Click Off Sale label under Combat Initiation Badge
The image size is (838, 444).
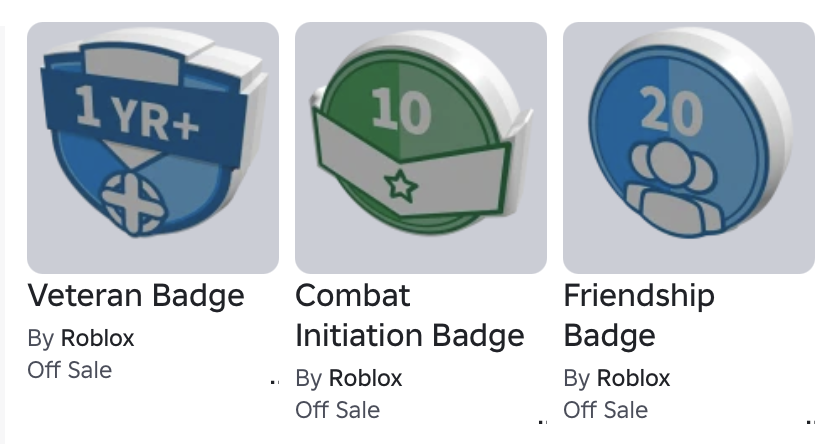tap(338, 410)
